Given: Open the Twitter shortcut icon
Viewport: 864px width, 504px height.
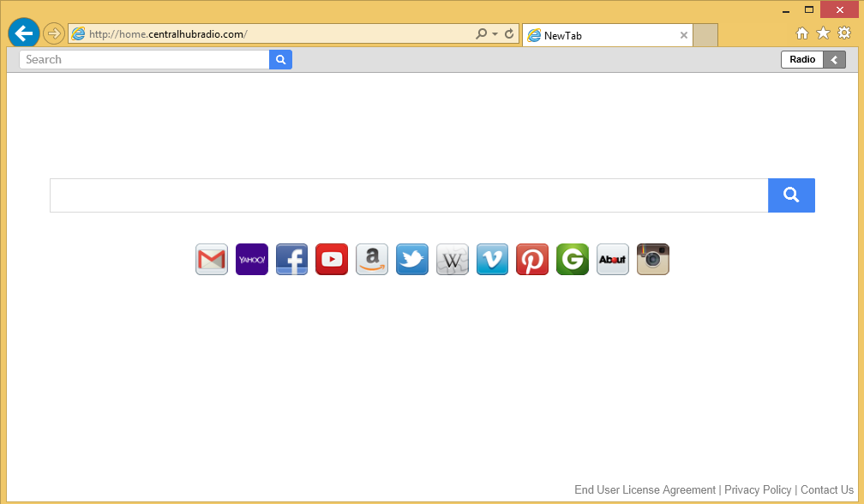Looking at the screenshot, I should (x=412, y=260).
